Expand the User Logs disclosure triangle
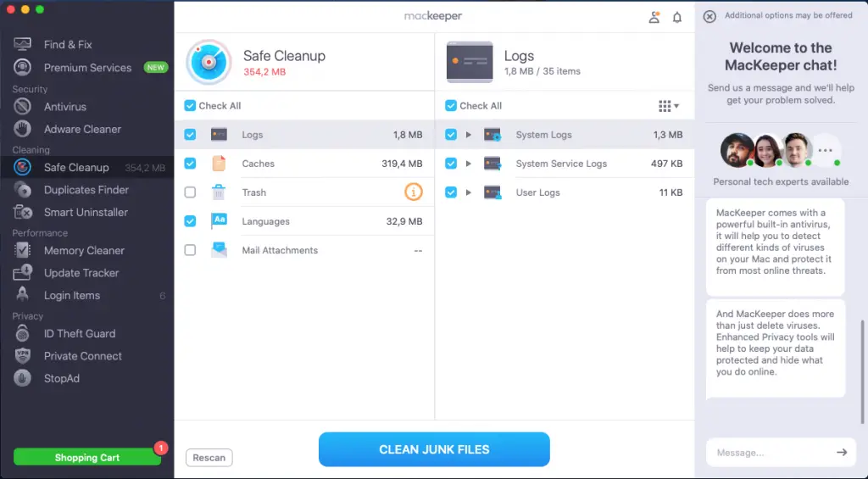This screenshot has width=868, height=479. (x=468, y=192)
